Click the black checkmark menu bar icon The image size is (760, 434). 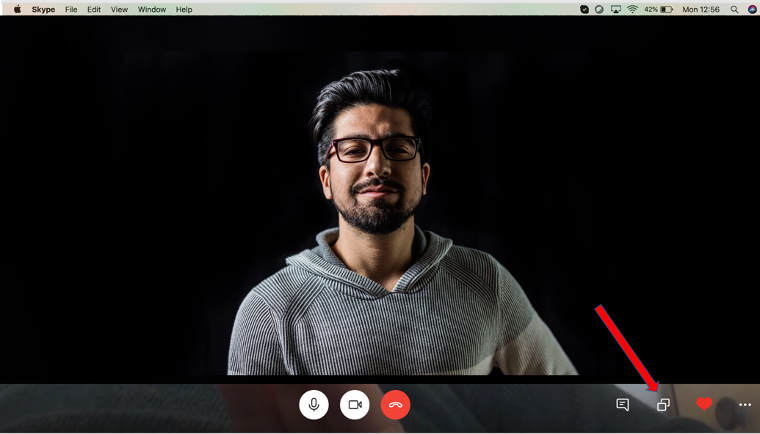[x=585, y=9]
